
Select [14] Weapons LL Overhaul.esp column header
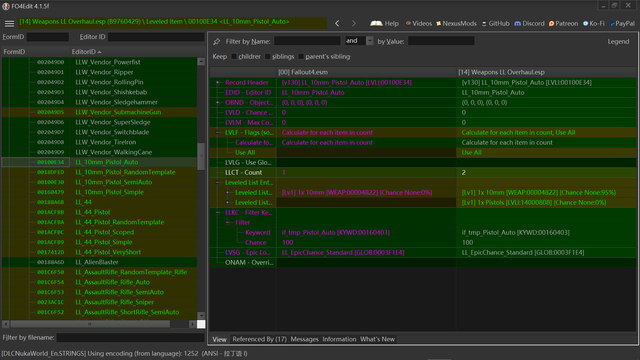tap(546, 72)
